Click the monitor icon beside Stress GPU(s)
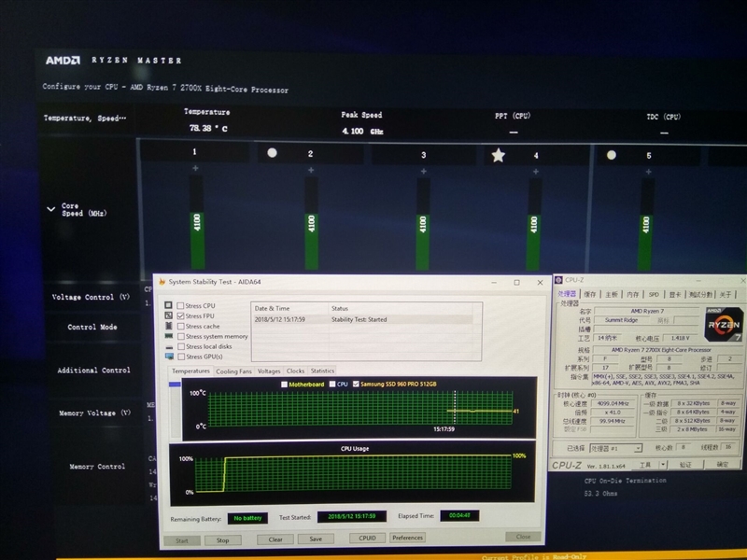Viewport: 747px width, 560px height. coord(169,357)
